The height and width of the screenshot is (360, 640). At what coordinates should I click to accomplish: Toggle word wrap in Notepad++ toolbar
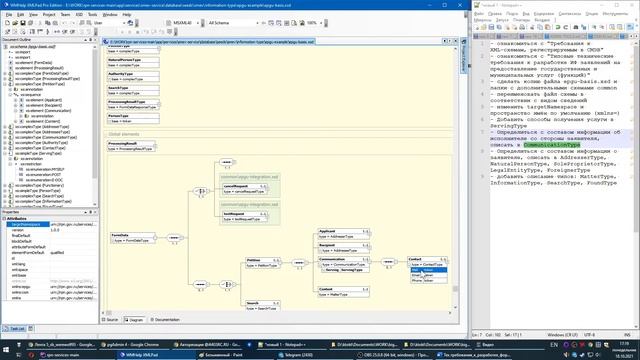(x=629, y=27)
